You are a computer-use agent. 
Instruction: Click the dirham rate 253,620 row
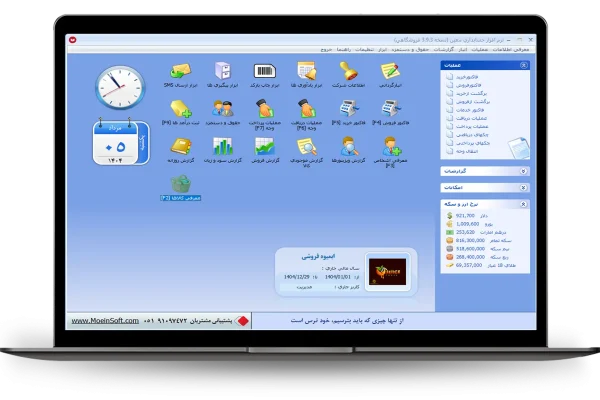[x=476, y=232]
